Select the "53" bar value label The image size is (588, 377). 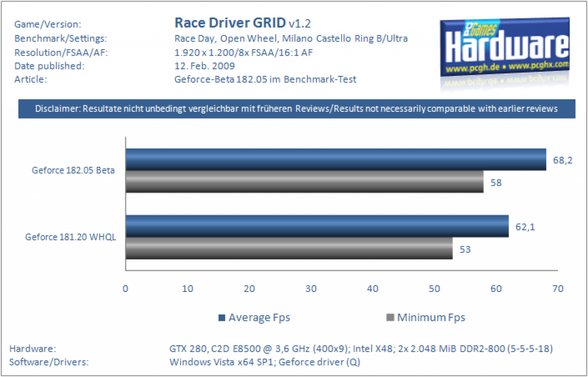pyautogui.click(x=465, y=249)
